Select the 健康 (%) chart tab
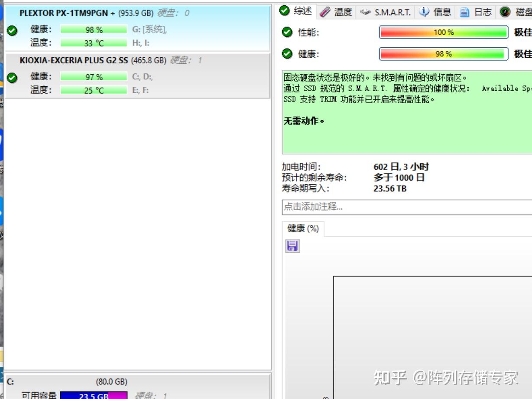 (303, 229)
